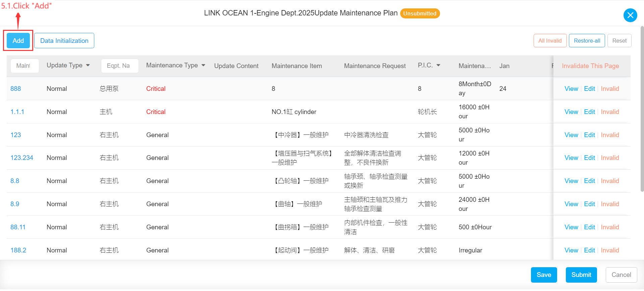Cancel the maintenance plan editing

pyautogui.click(x=621, y=275)
